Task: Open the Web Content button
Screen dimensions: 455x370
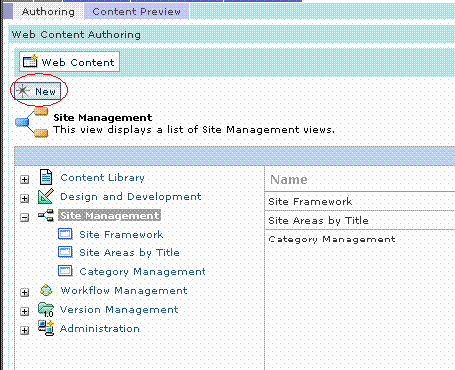Action: (69, 62)
